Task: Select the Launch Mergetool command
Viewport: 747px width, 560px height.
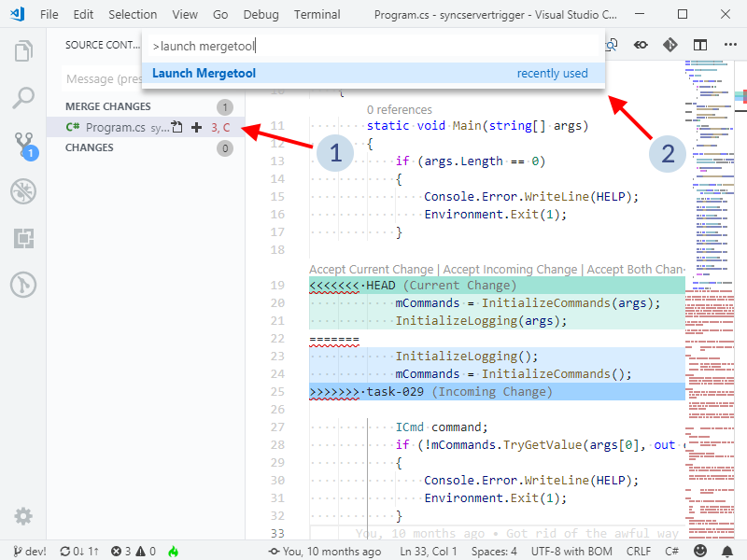Action: [x=373, y=74]
